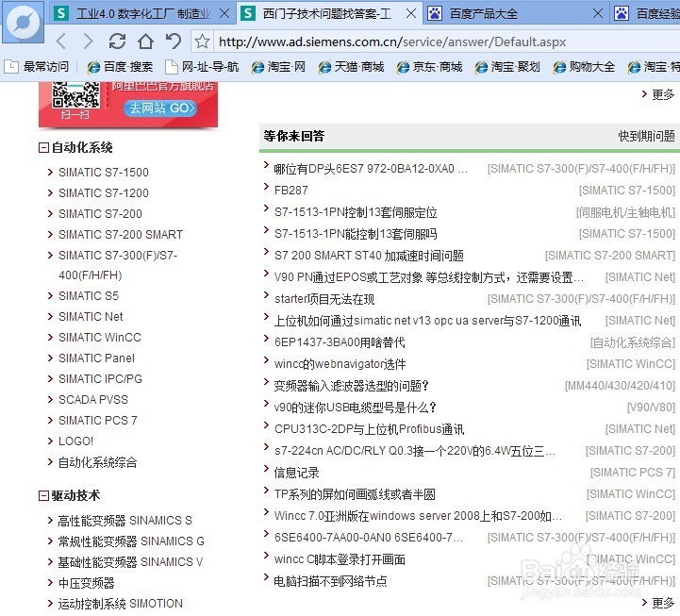Collapse the 驱动技术 category

(x=43, y=495)
